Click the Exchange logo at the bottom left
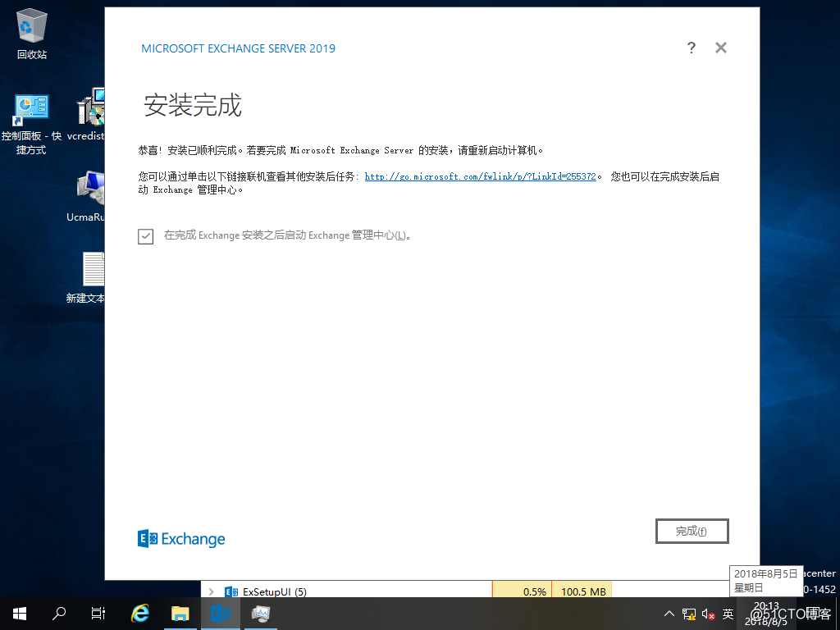 tap(181, 538)
